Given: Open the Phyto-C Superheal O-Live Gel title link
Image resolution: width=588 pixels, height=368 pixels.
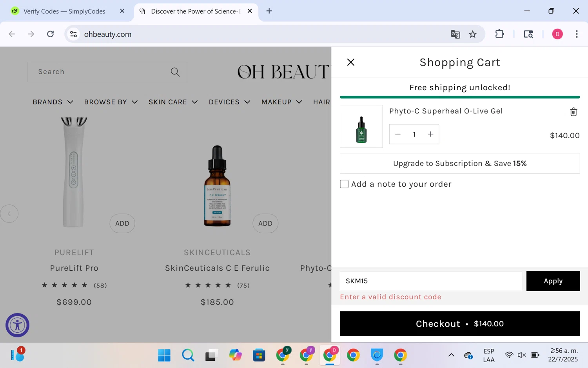Looking at the screenshot, I should coord(446,111).
